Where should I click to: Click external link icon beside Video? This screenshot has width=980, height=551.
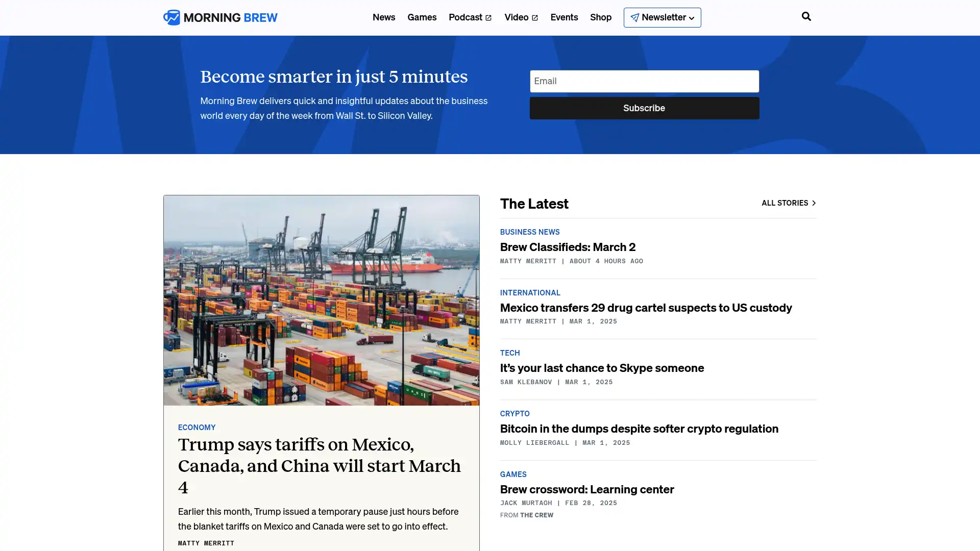point(534,18)
